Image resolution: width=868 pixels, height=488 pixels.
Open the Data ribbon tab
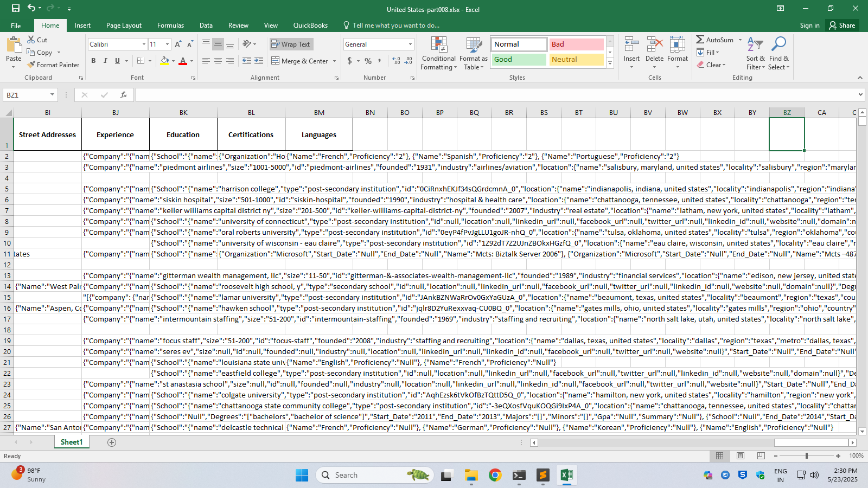pyautogui.click(x=206, y=25)
